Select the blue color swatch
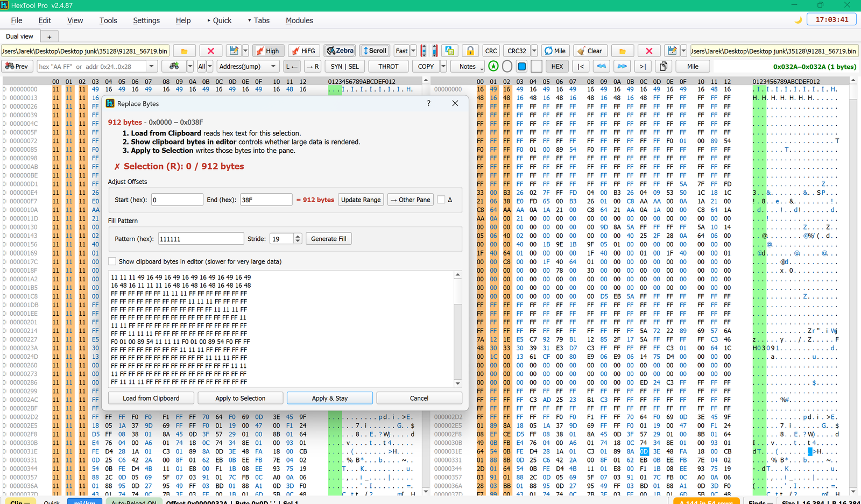This screenshot has width=861, height=504. pyautogui.click(x=521, y=66)
